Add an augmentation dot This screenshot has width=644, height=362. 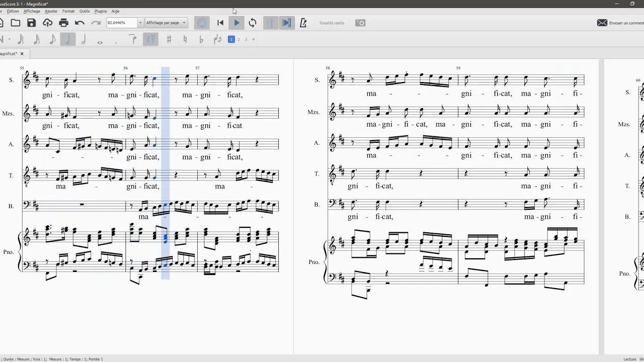click(116, 42)
